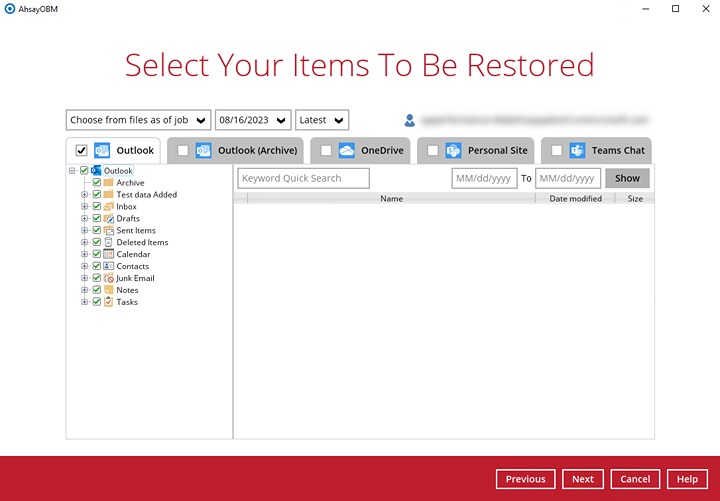Click the Calendar folder icon in tree
Image resolution: width=720 pixels, height=501 pixels.
point(108,254)
